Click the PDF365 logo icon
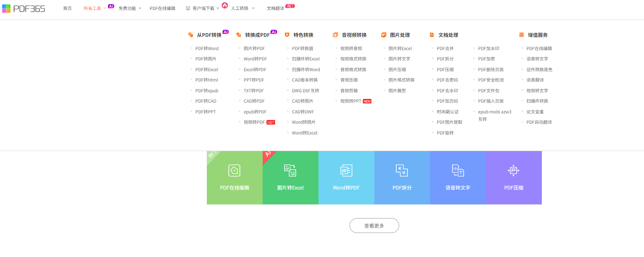Image resolution: width=644 pixels, height=257 pixels. (6, 9)
